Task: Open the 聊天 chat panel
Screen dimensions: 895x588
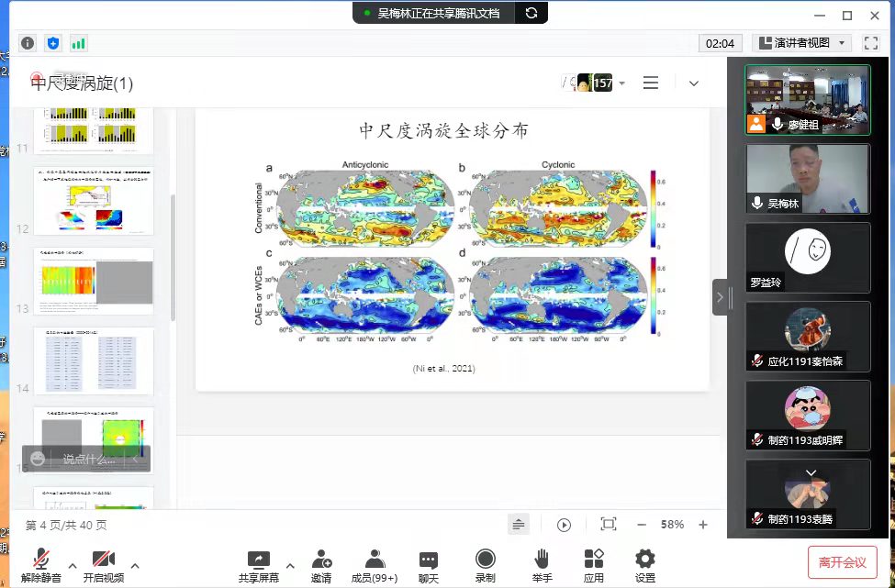Action: (429, 560)
